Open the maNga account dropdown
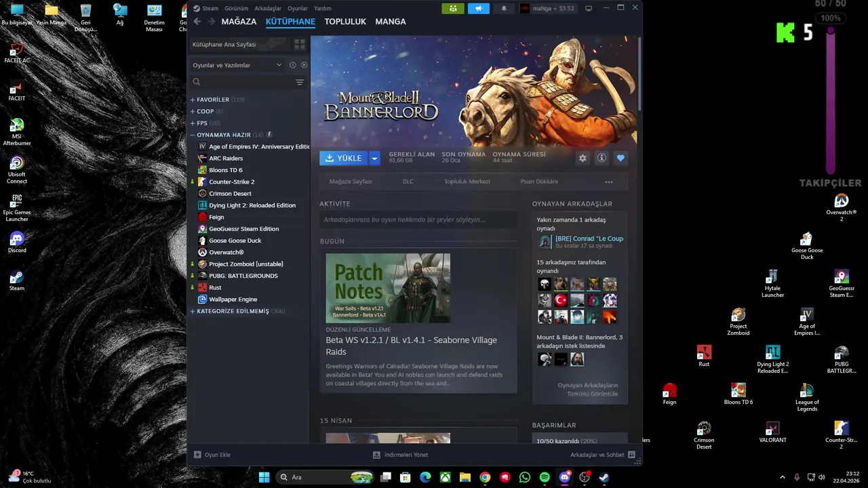868x488 pixels. [548, 8]
